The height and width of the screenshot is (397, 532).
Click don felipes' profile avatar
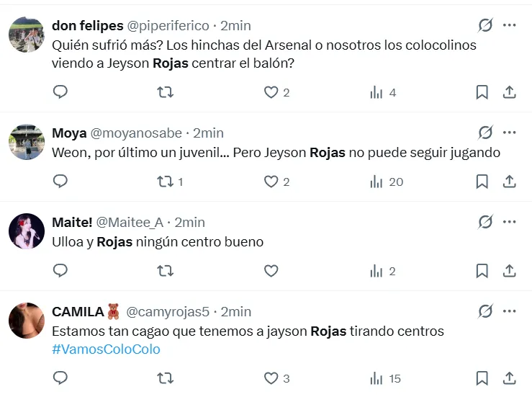(27, 35)
